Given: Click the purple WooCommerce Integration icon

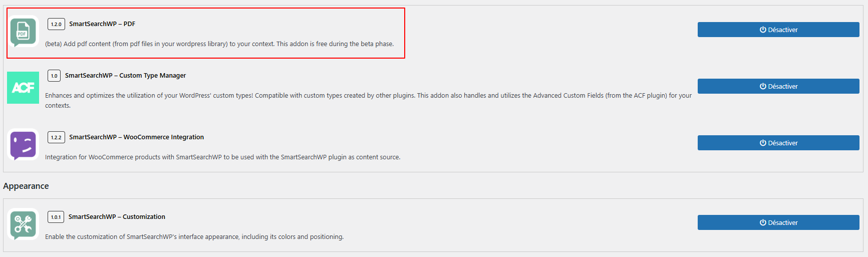Looking at the screenshot, I should coord(23,145).
